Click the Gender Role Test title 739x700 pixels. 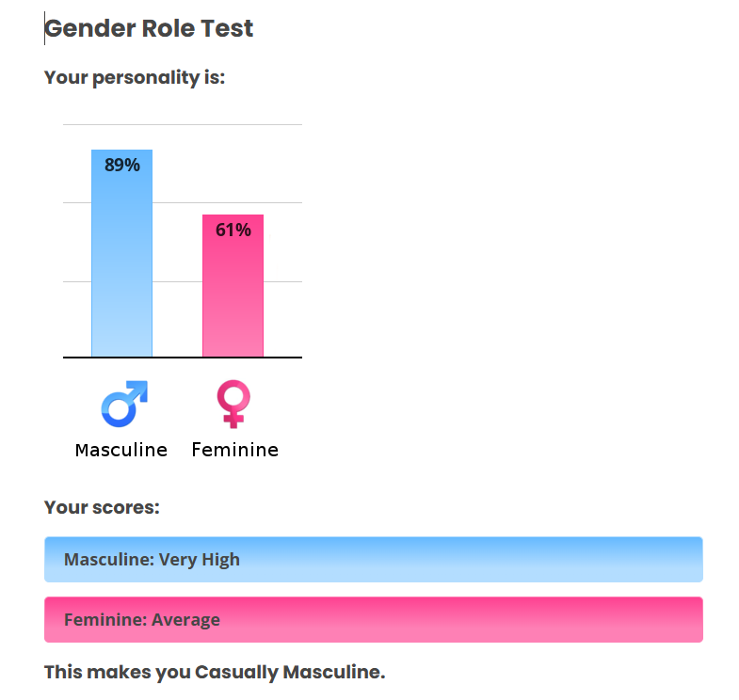(x=150, y=29)
